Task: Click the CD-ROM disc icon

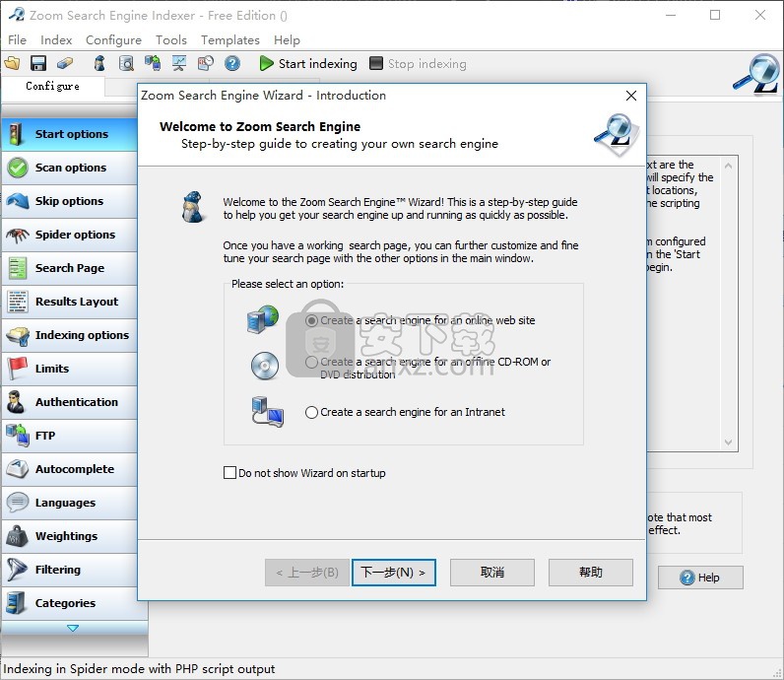Action: click(265, 366)
